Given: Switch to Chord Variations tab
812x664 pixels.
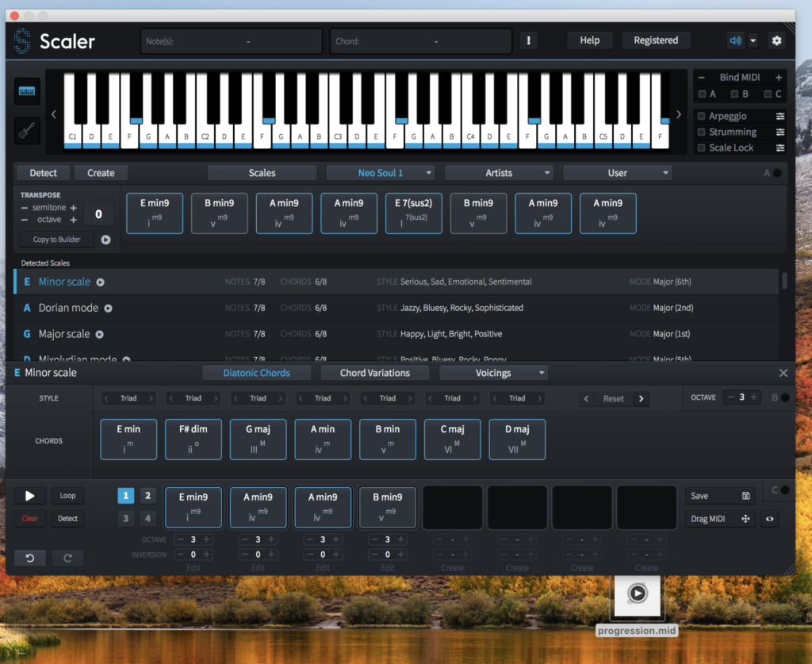Looking at the screenshot, I should (375, 373).
